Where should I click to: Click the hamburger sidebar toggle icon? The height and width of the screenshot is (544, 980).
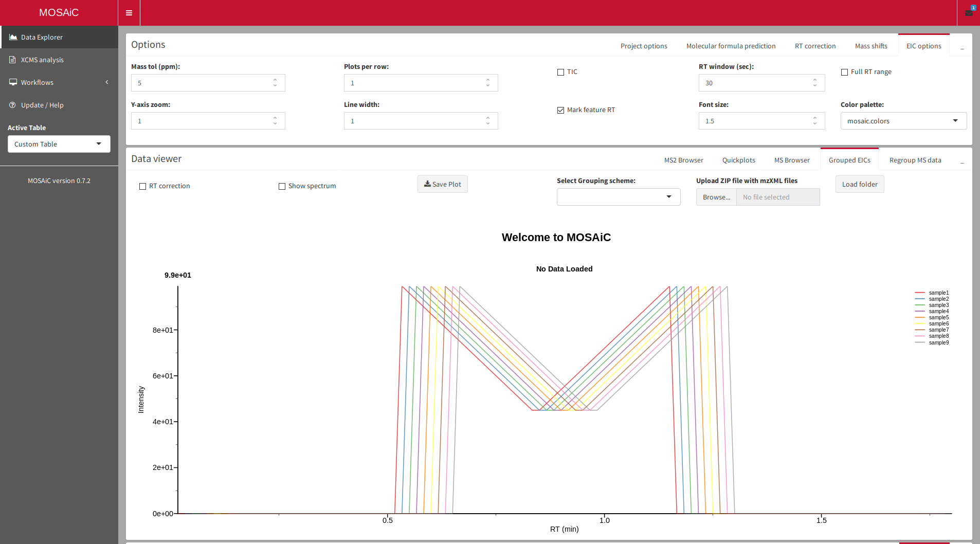(x=129, y=13)
